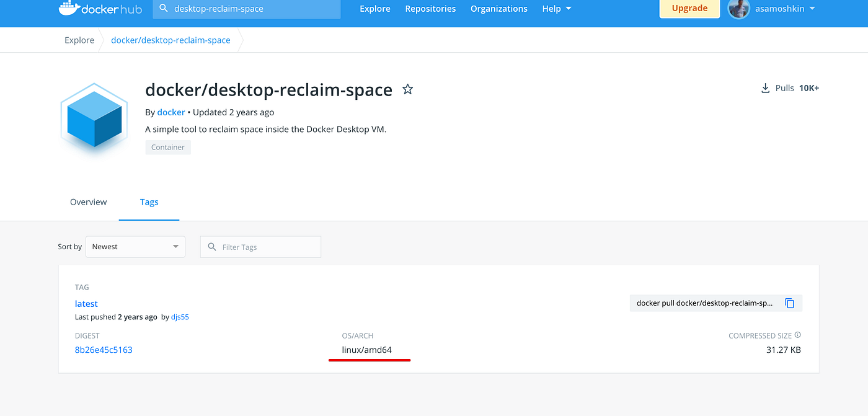868x416 pixels.
Task: Click the repository description text
Action: pos(265,130)
